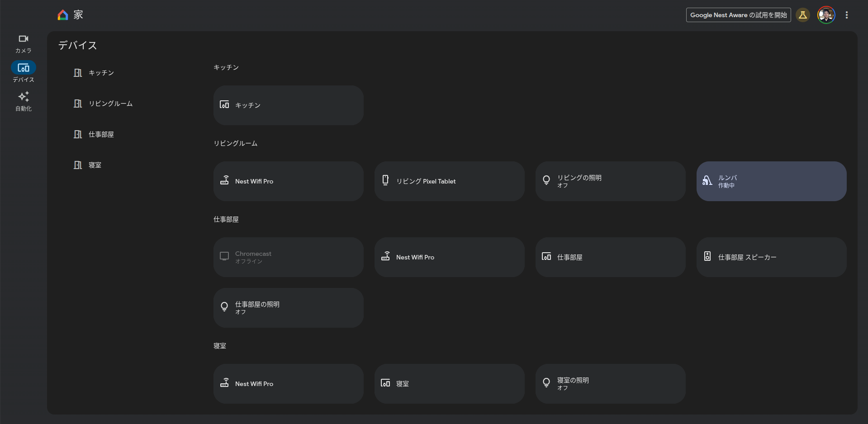
Task: Click the 仕事部屋 section heading above the cards
Action: [226, 219]
